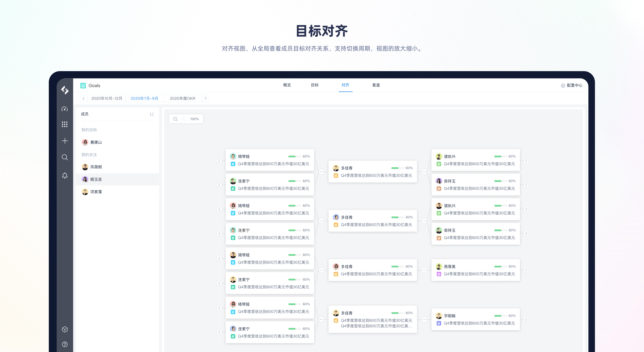Click the plus create icon in sidebar

(65, 141)
